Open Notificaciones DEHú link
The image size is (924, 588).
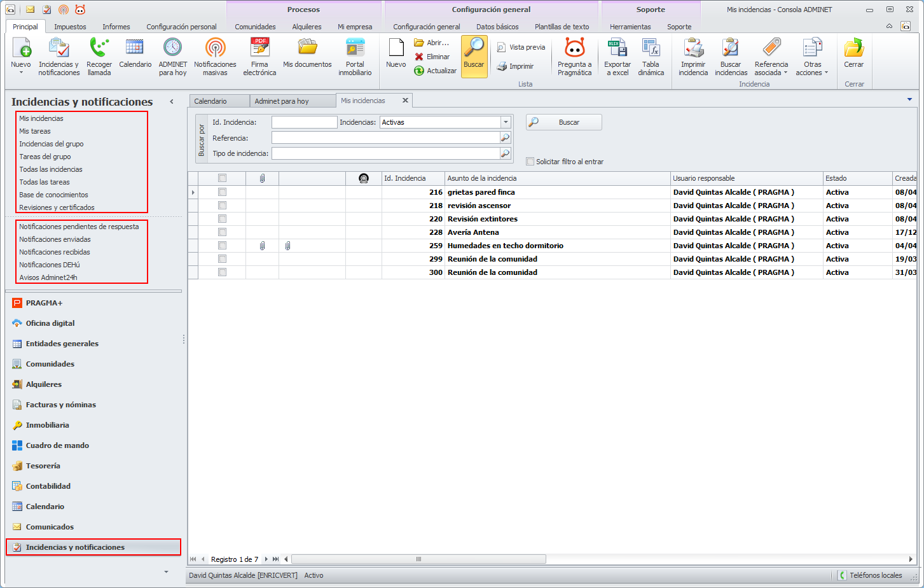(50, 265)
